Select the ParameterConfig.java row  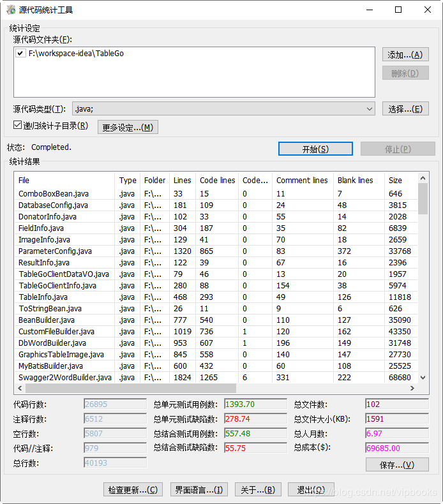point(216,251)
